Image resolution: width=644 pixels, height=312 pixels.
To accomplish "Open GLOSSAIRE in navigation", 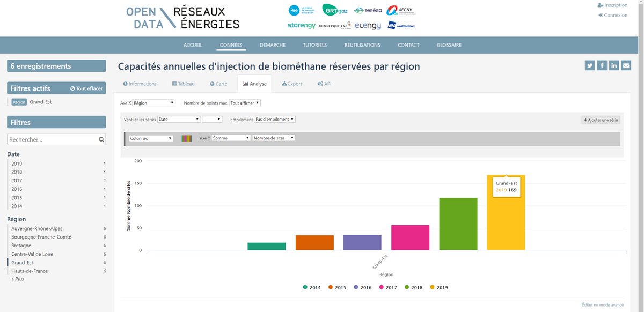I will click(x=449, y=45).
